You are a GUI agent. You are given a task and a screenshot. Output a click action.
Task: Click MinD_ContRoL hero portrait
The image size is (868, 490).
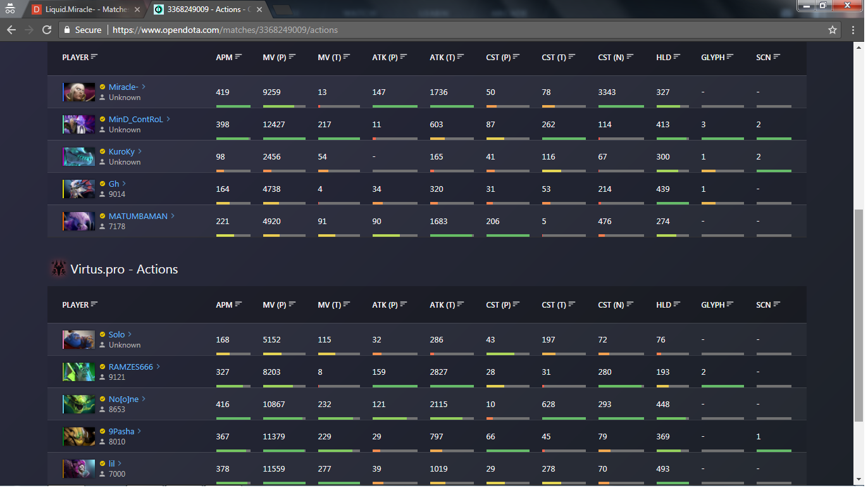pos(78,124)
